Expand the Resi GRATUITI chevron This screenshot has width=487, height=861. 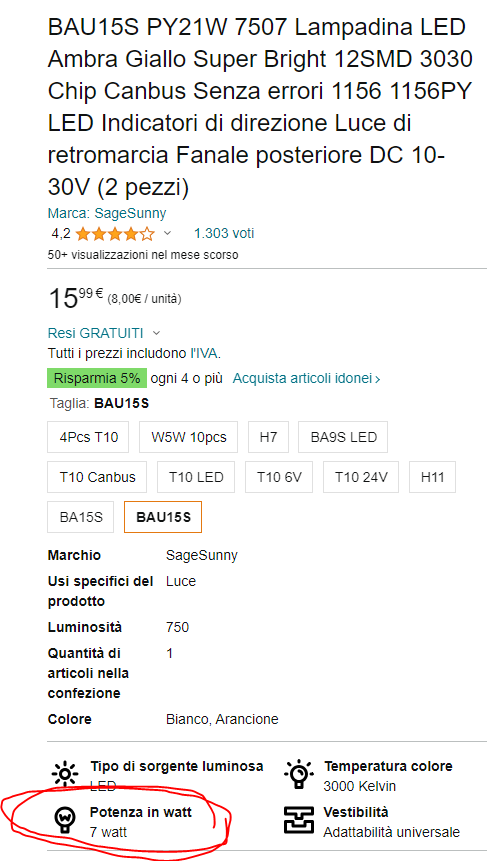tap(156, 333)
